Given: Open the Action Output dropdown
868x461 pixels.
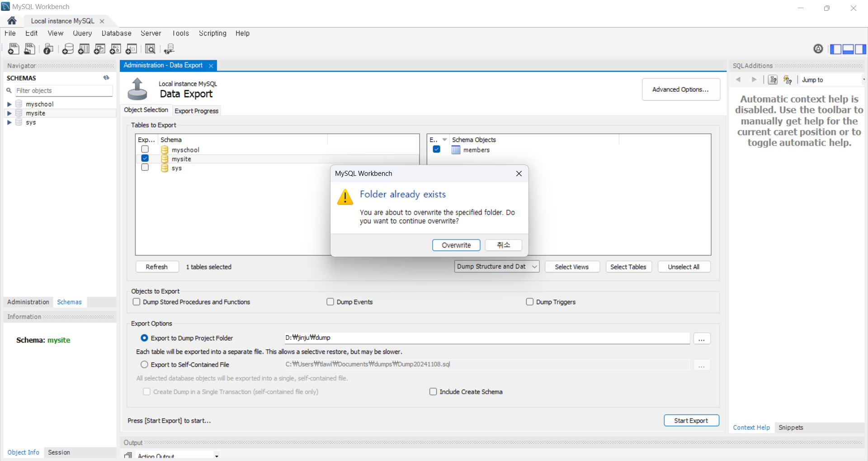Looking at the screenshot, I should (217, 456).
